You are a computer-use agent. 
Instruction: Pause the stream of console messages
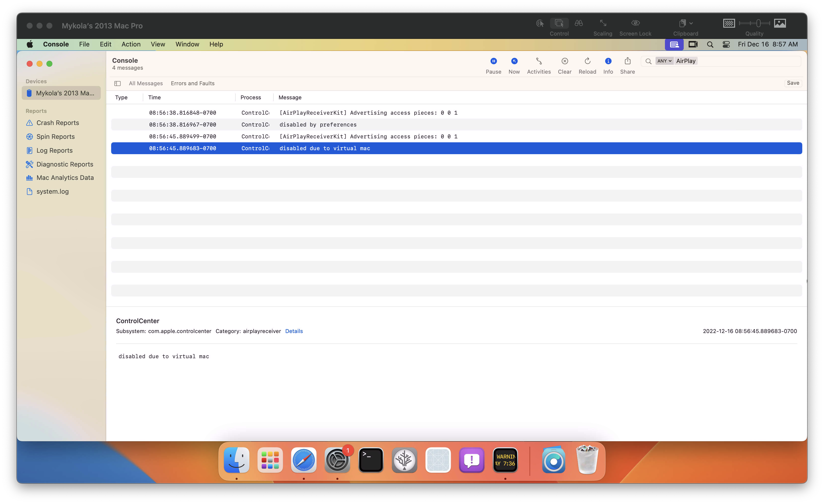point(494,61)
